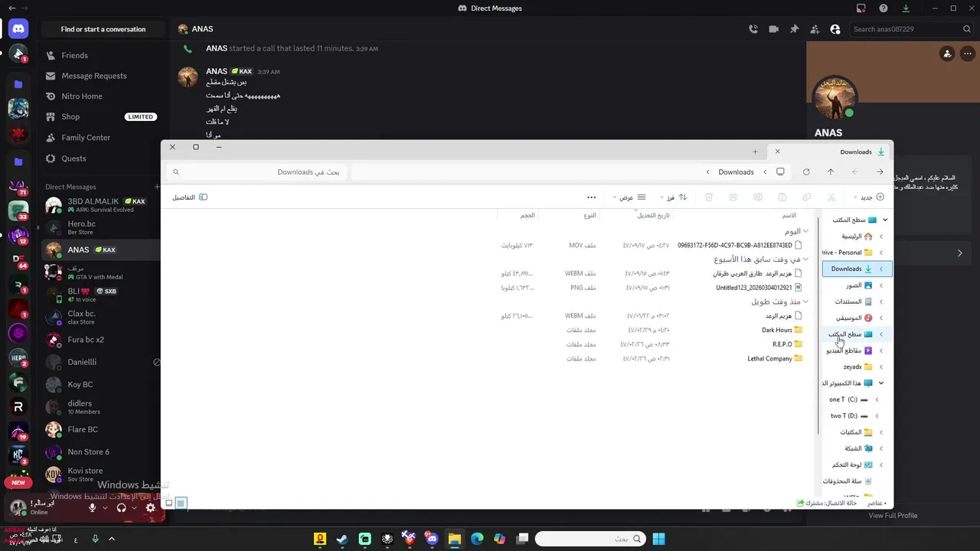Sort by النوع Type column header
The image size is (980, 551).
pos(590,215)
